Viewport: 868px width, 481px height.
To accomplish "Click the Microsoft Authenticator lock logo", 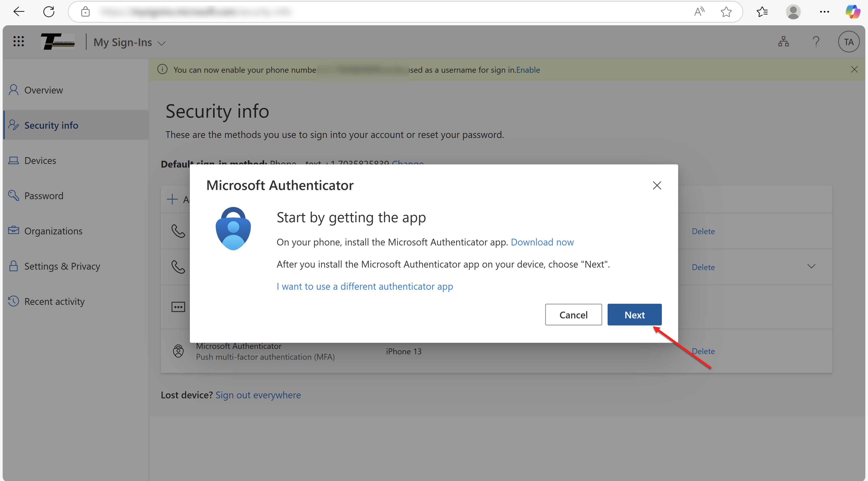I will point(233,228).
